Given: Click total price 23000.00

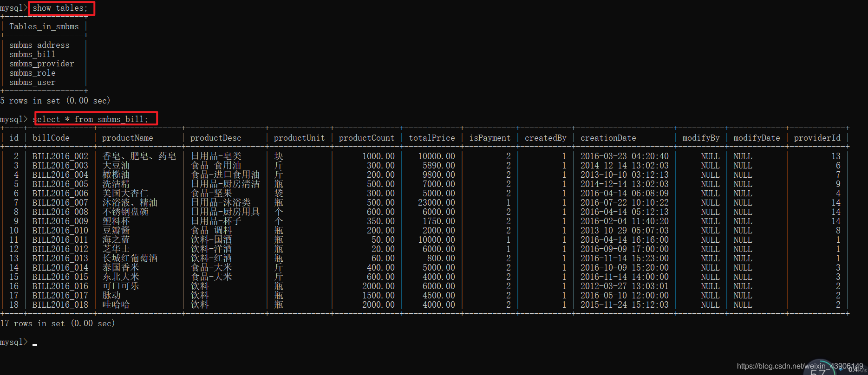Looking at the screenshot, I should coord(437,203).
